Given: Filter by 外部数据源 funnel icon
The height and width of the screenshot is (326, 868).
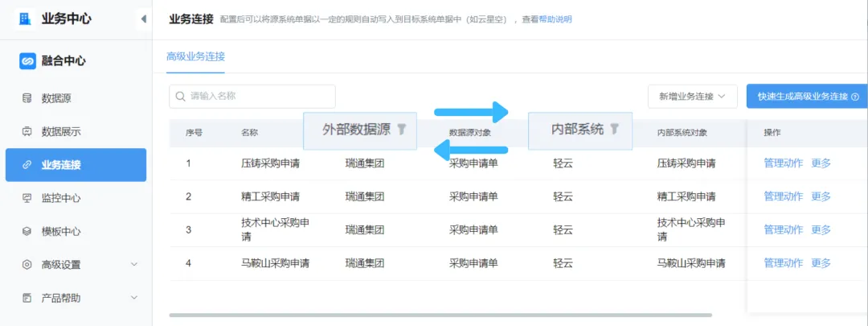Looking at the screenshot, I should coord(402,129).
